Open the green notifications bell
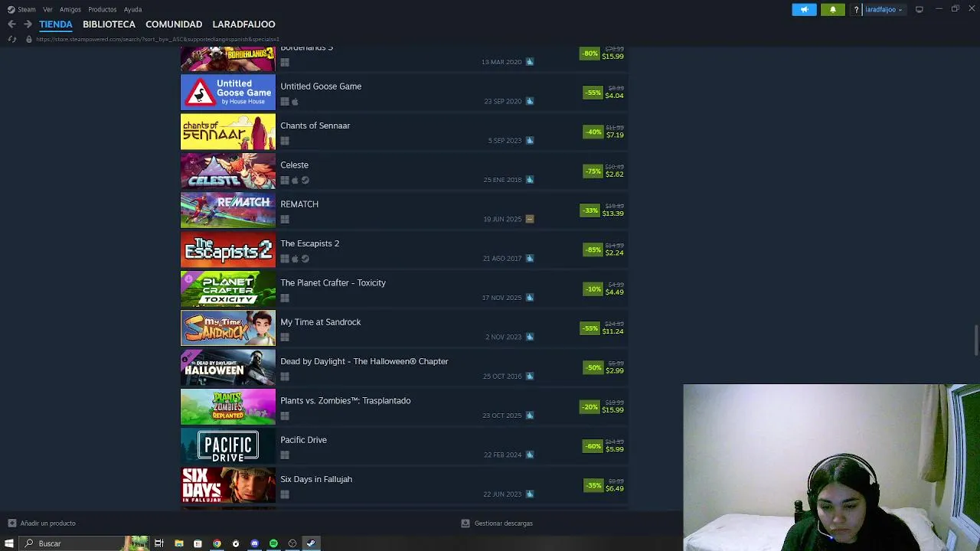 pyautogui.click(x=833, y=10)
